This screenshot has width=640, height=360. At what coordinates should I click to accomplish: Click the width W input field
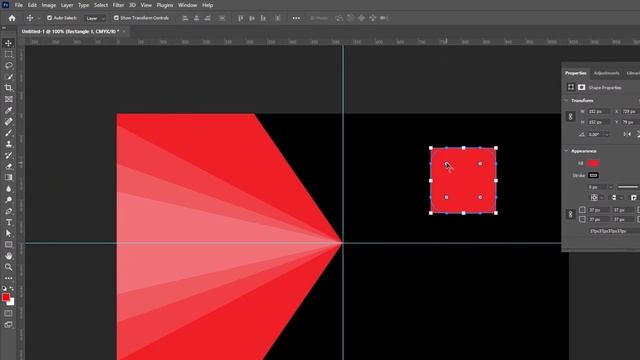598,111
